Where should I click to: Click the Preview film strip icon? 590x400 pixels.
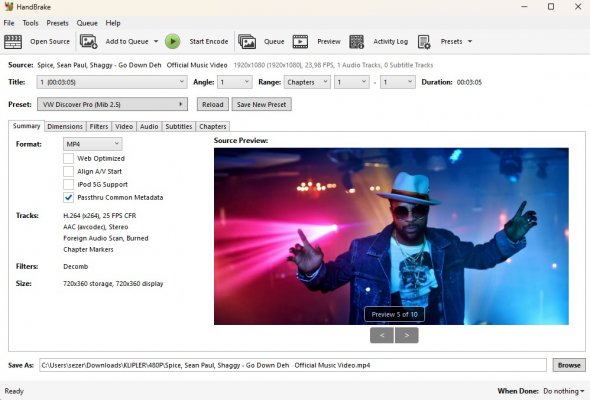[300, 41]
